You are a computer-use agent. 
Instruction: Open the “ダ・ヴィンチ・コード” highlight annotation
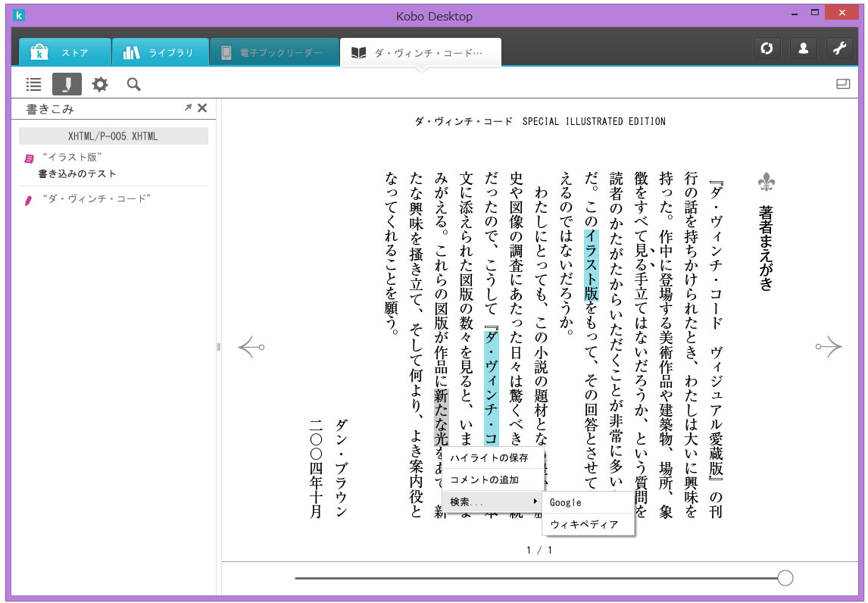click(x=96, y=198)
